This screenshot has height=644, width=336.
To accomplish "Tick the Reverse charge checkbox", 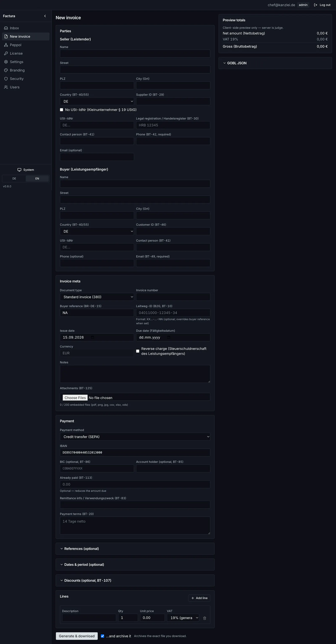I will click(x=138, y=351).
